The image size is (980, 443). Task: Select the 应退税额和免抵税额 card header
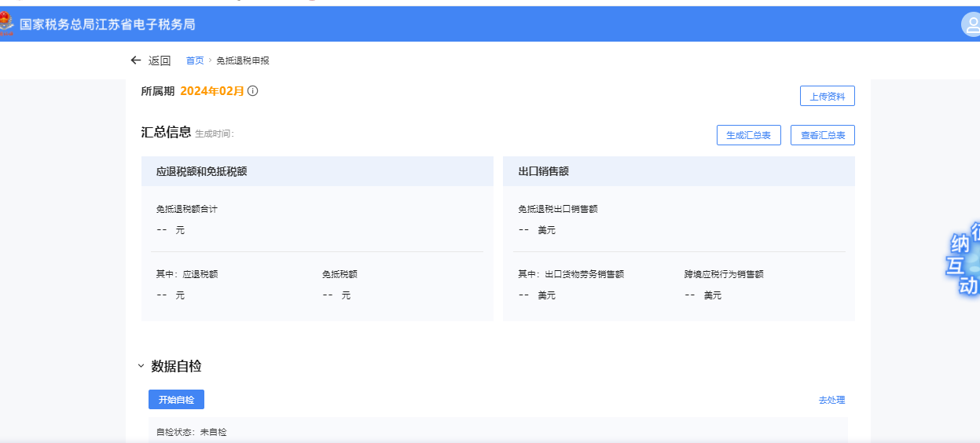coord(201,171)
